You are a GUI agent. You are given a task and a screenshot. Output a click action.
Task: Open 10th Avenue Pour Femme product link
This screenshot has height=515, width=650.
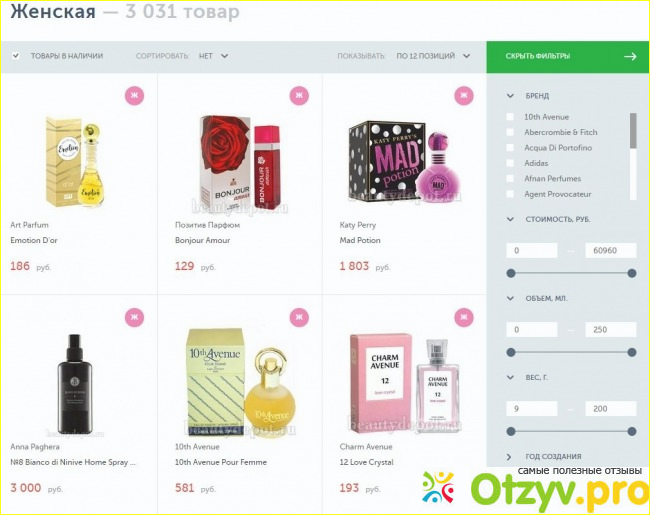(x=221, y=462)
